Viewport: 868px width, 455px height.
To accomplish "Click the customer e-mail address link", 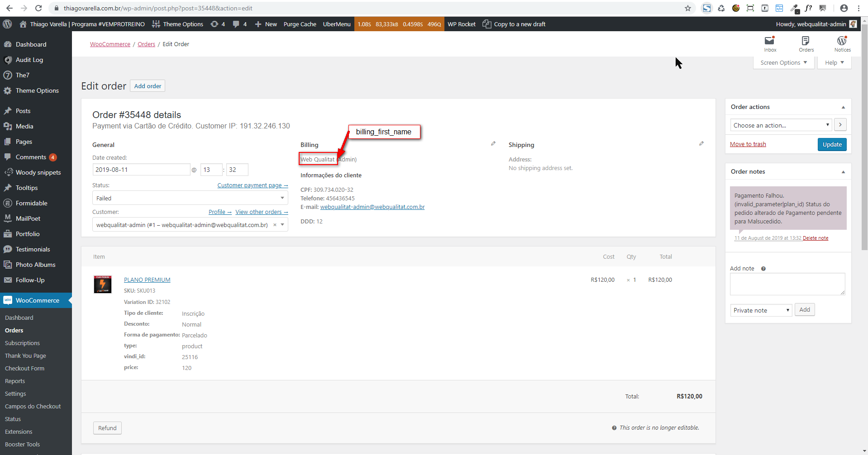I will 372,207.
